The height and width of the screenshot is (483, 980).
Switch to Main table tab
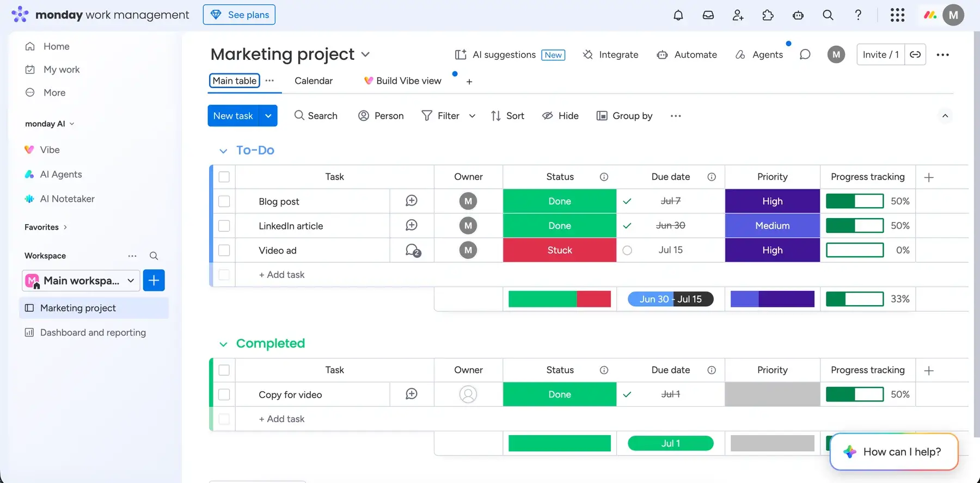235,81
